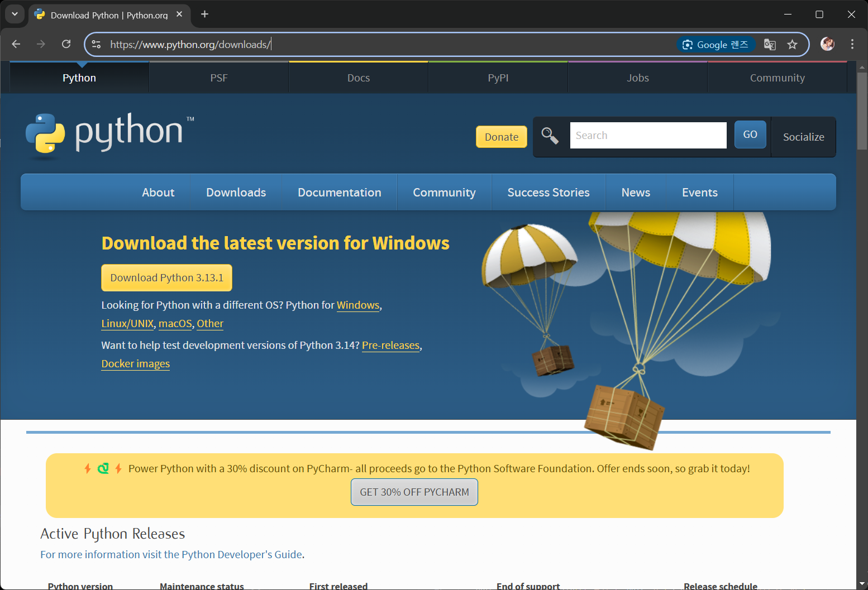Open the News menu
This screenshot has height=590, width=868.
636,193
